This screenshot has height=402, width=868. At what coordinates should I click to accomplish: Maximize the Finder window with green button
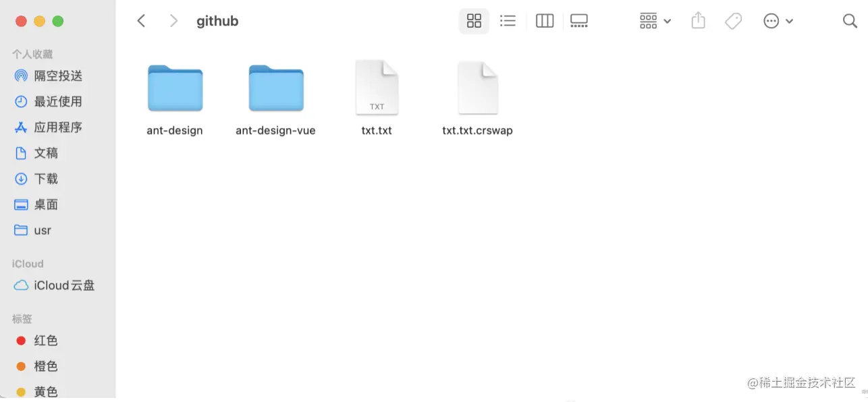point(57,21)
